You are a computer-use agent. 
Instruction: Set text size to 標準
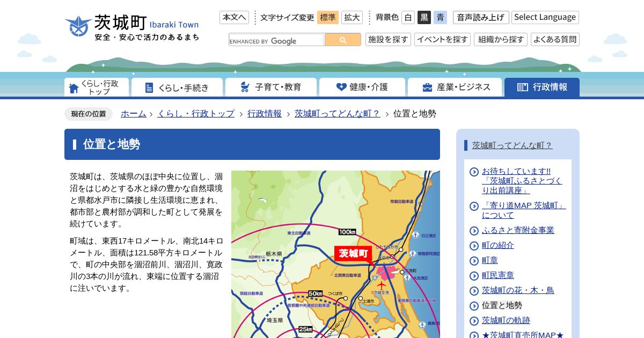(328, 17)
